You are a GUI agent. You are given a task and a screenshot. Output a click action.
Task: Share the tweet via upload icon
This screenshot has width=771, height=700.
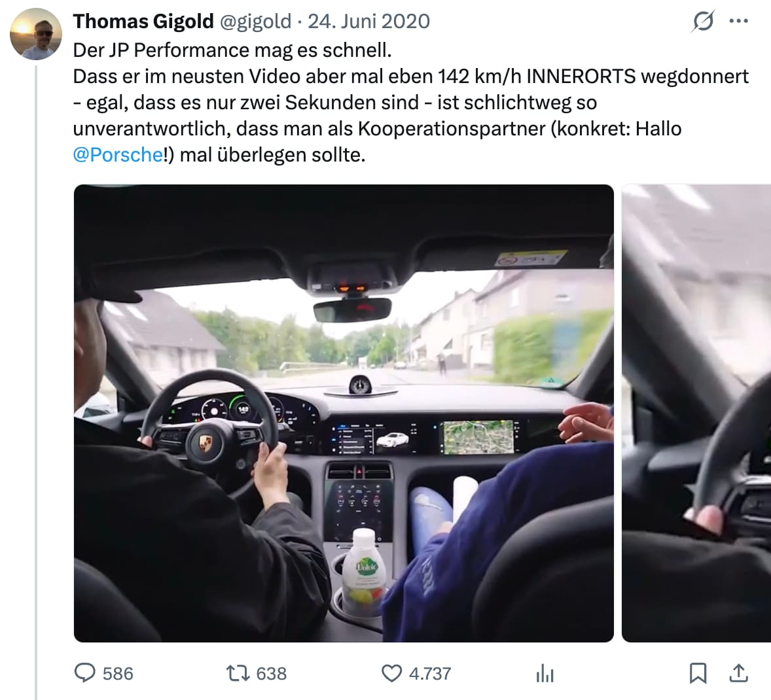click(738, 673)
